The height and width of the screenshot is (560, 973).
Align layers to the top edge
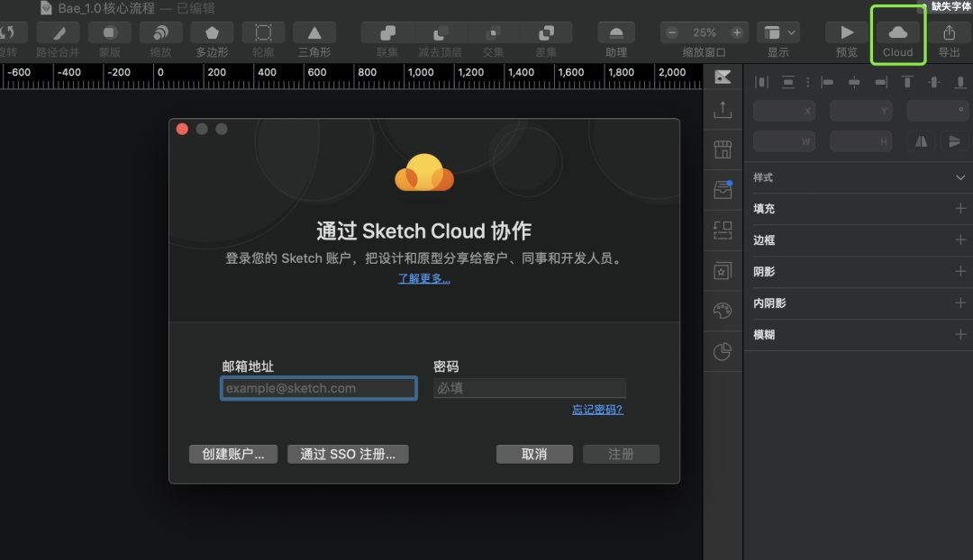coord(907,82)
